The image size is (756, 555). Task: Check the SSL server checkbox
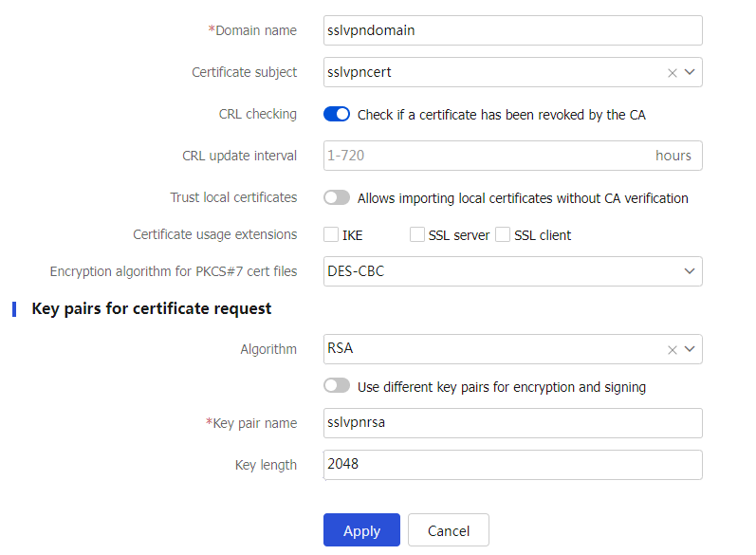[417, 234]
